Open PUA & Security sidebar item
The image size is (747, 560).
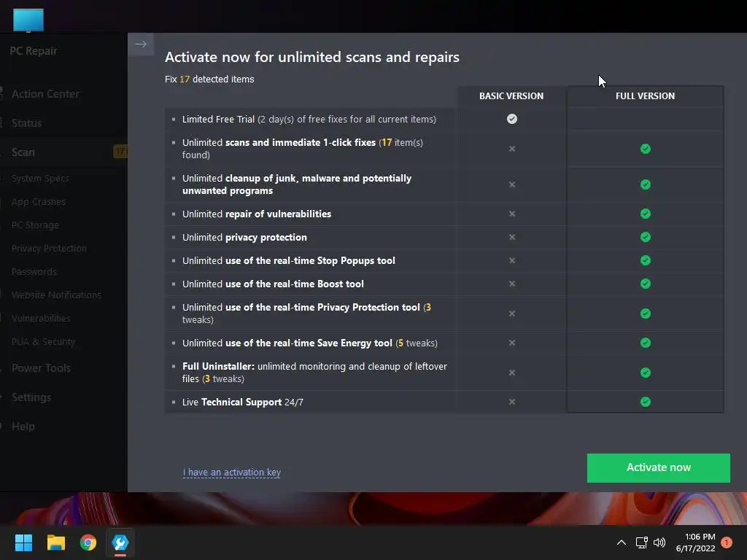click(x=43, y=341)
